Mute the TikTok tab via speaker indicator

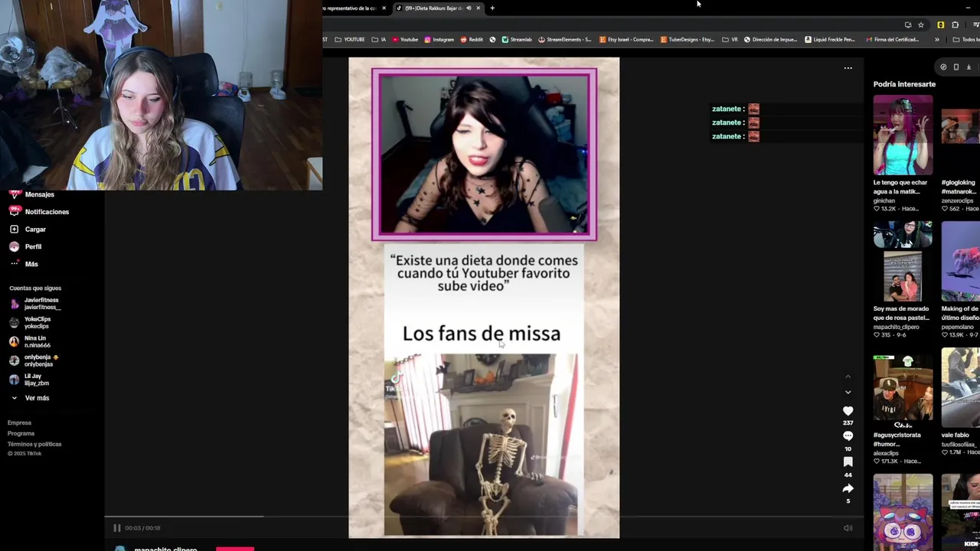pyautogui.click(x=468, y=8)
